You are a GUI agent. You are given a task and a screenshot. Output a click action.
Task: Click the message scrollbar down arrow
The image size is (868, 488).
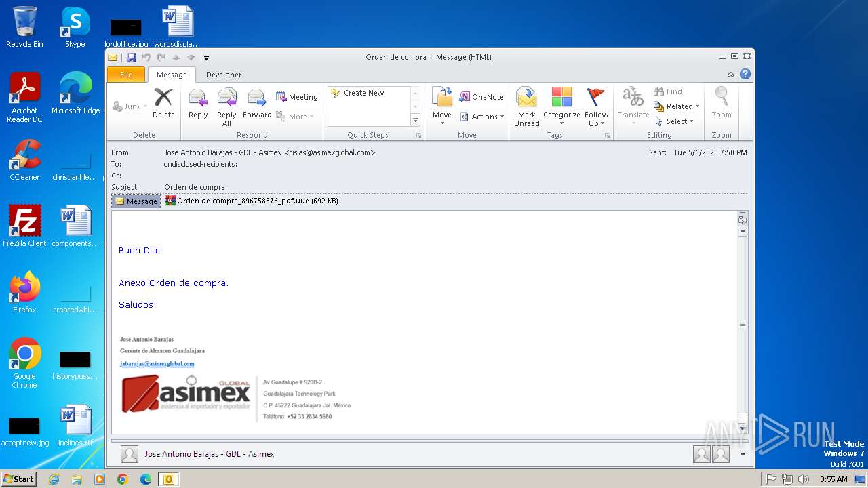(x=743, y=428)
